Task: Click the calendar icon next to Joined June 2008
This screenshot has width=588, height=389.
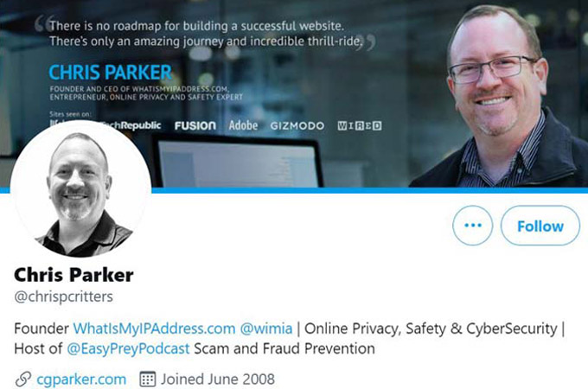Action: pyautogui.click(x=147, y=379)
